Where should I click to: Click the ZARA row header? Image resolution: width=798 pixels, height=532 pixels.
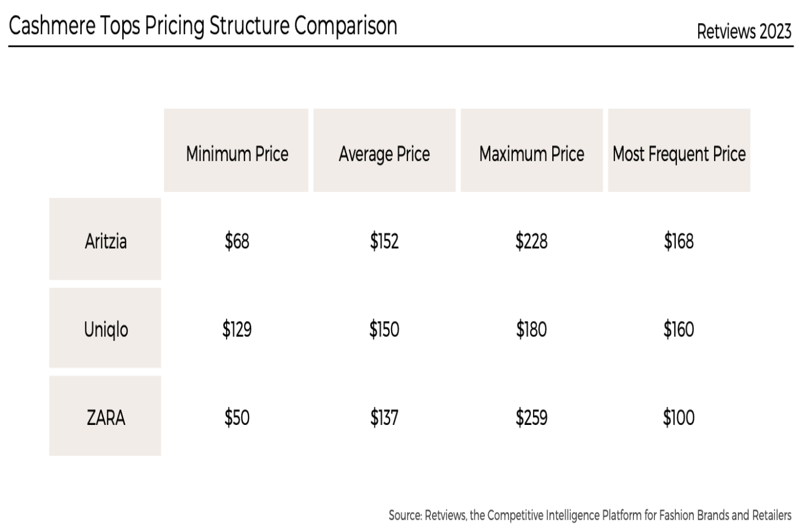(x=105, y=418)
